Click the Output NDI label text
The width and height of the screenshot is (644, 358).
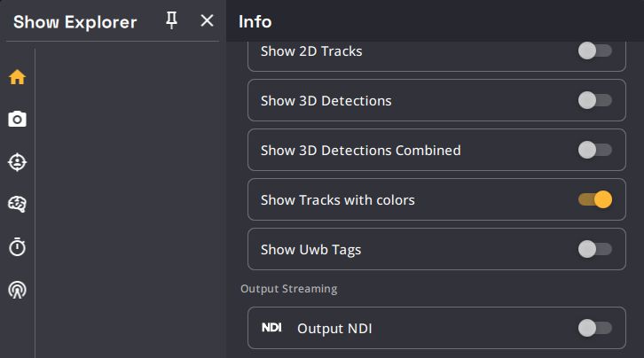click(334, 329)
